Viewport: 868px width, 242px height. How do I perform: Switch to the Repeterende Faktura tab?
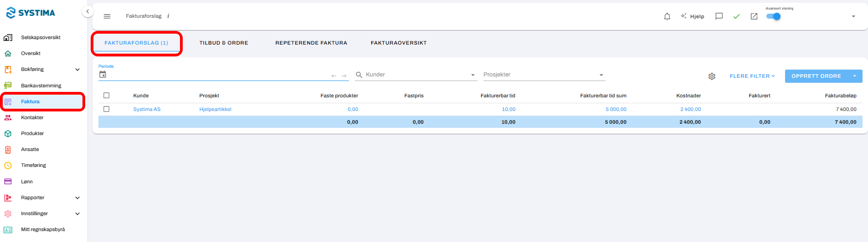[311, 43]
